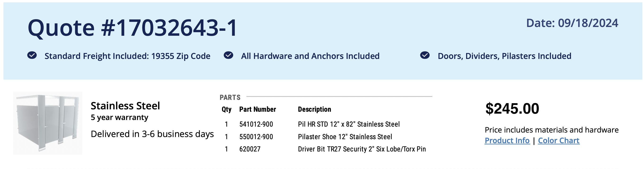Click the checkmark icon beside Standard Freight Included
The image size is (644, 169).
[x=32, y=55]
